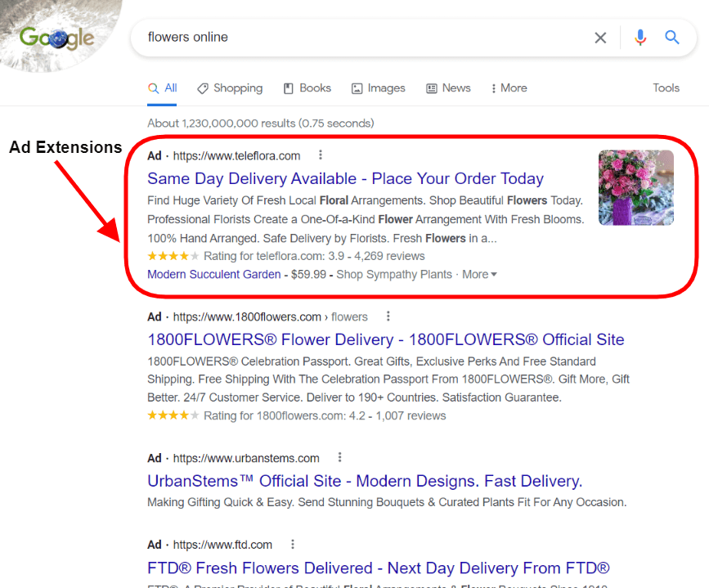The width and height of the screenshot is (709, 588).
Task: Click the Rating for teleflora.com text
Action: (314, 257)
